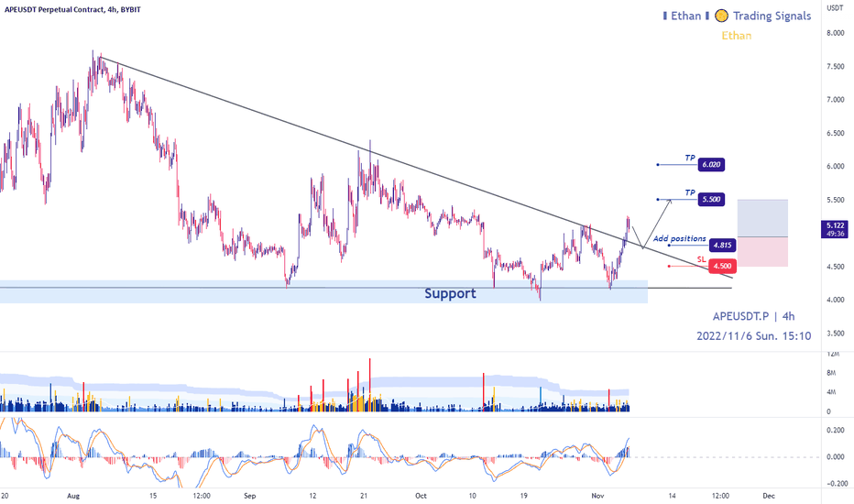This screenshot has height=504, width=854.
Task: Click the blue profit zone of long position
Action: [x=762, y=218]
